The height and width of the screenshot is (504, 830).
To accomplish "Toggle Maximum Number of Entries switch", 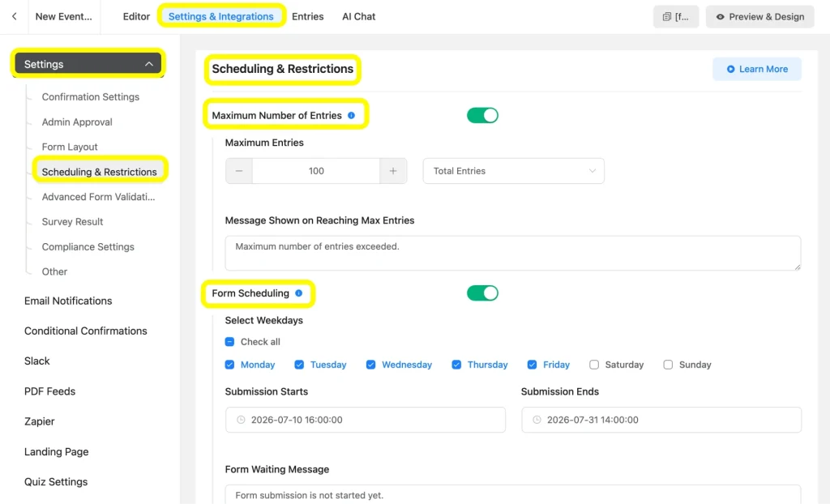I will [482, 115].
